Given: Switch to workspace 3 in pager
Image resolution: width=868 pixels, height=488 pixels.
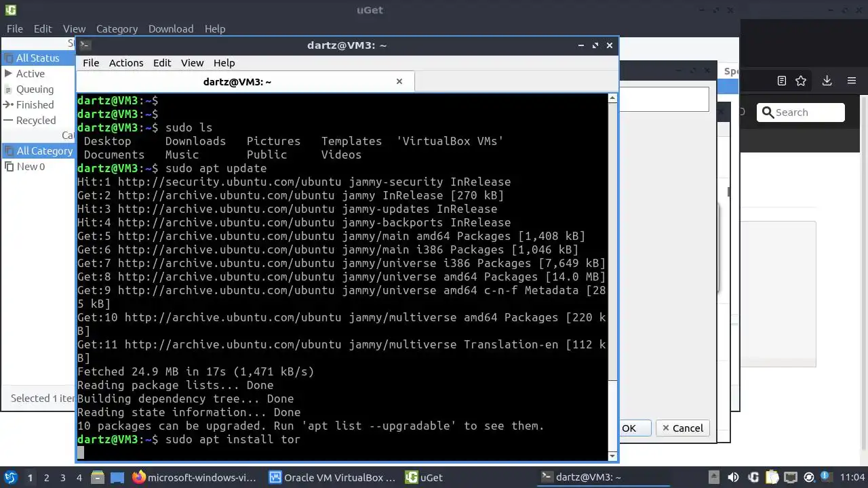Looking at the screenshot, I should tap(63, 477).
